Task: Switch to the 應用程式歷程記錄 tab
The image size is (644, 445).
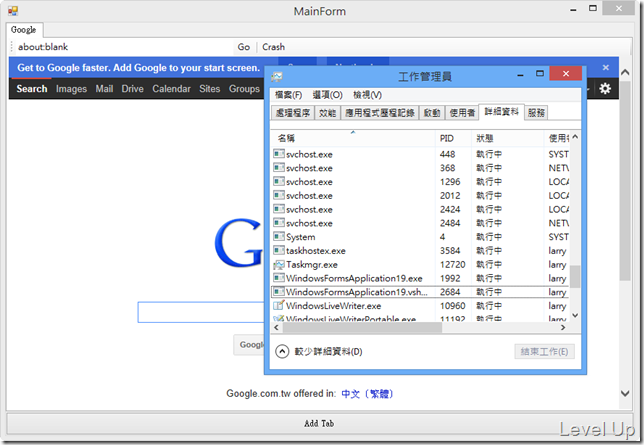Action: coord(380,113)
